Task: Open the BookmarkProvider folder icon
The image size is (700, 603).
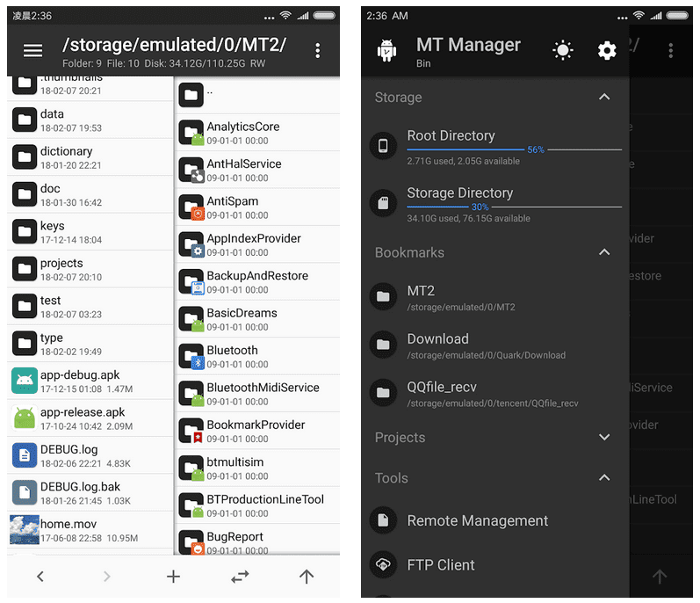Action: (x=191, y=431)
